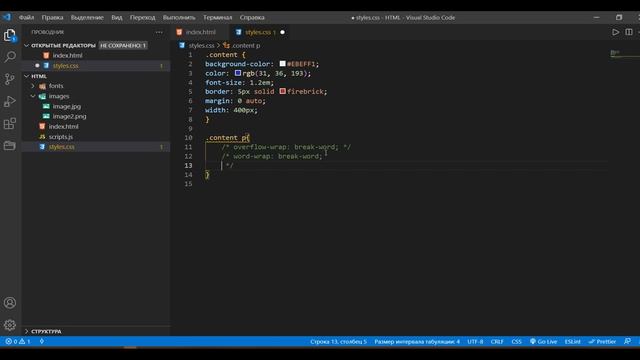Click the CRLF line ending indicator
The height and width of the screenshot is (360, 640).
point(497,342)
